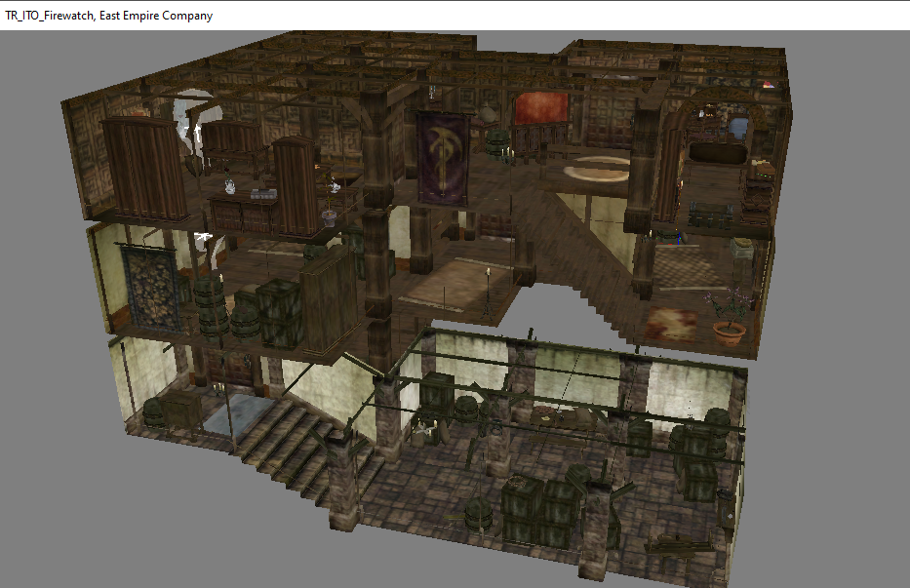Click the window title TR_ITO_Firewatch, East Empire Company

click(x=109, y=16)
